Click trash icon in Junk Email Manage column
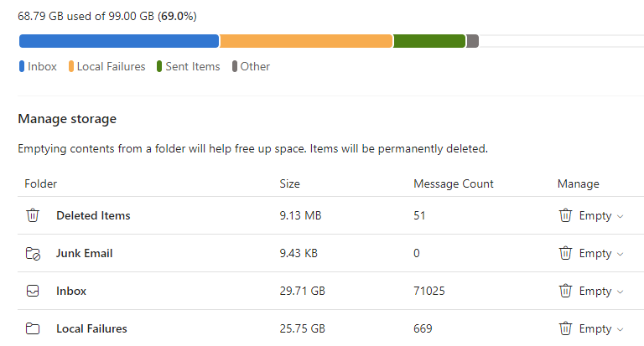Viewport: 644px width, 346px height. (x=565, y=253)
